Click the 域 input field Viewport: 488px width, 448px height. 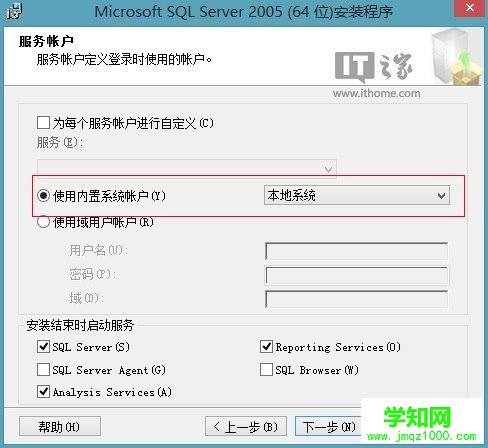click(x=357, y=299)
